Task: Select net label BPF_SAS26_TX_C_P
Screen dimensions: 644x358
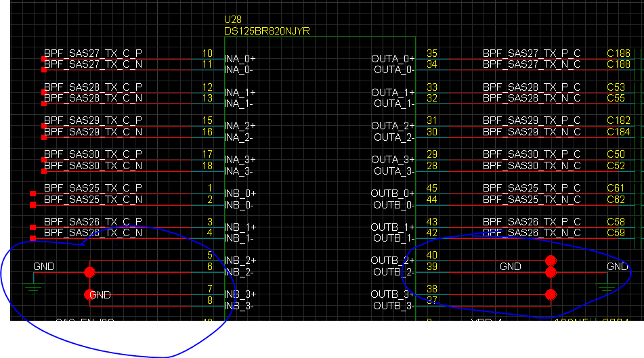Action: coord(93,222)
